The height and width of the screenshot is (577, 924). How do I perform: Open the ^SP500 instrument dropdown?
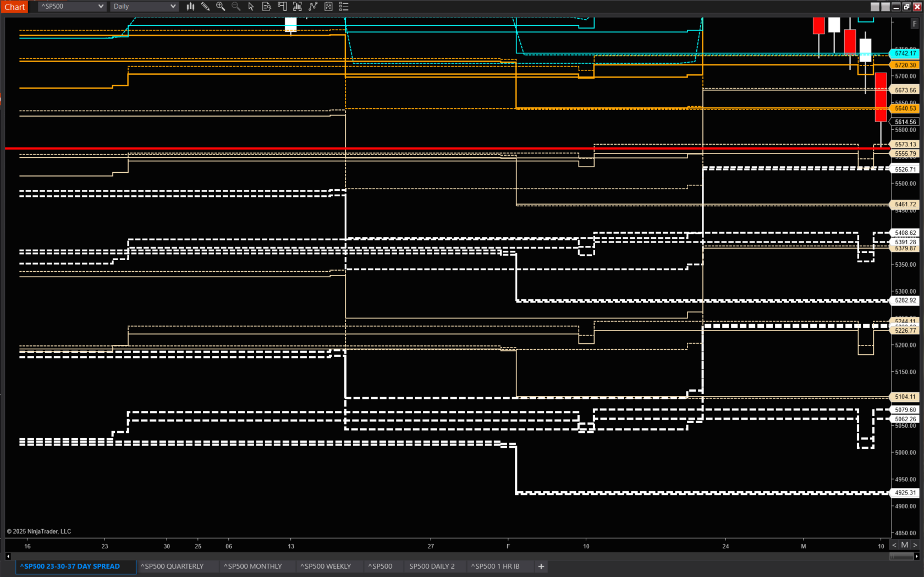point(71,6)
